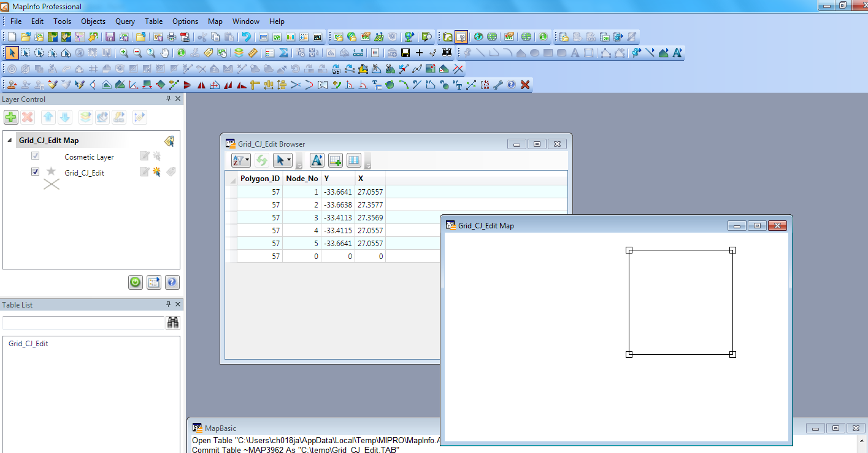The height and width of the screenshot is (453, 868).
Task: Open the Objects menu
Action: [x=93, y=21]
